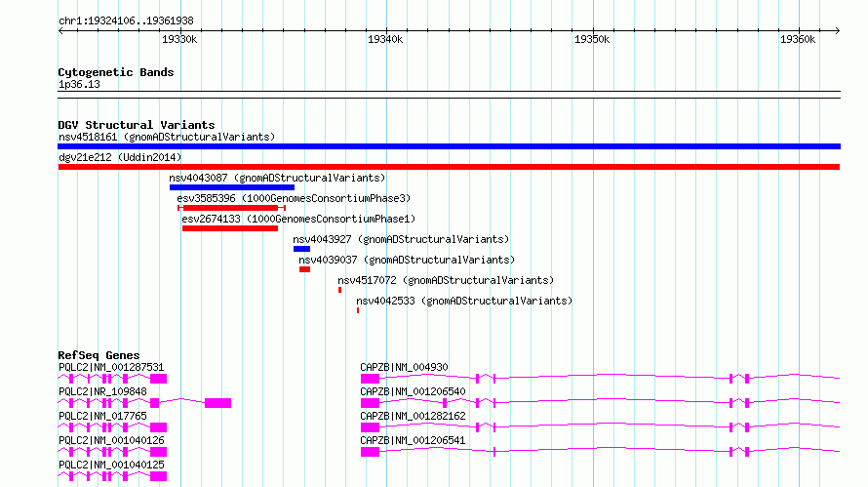The width and height of the screenshot is (868, 487).
Task: Open variant label nsv4043087
Action: click(277, 178)
